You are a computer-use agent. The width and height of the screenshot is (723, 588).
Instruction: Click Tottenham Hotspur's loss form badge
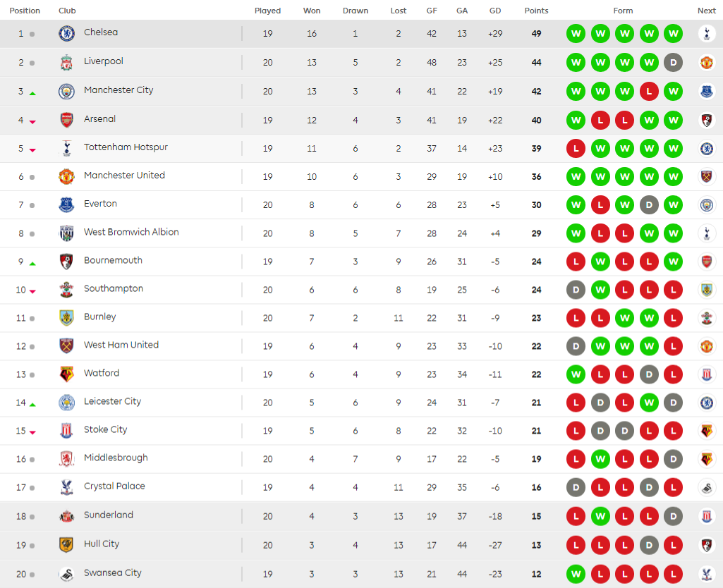[576, 148]
